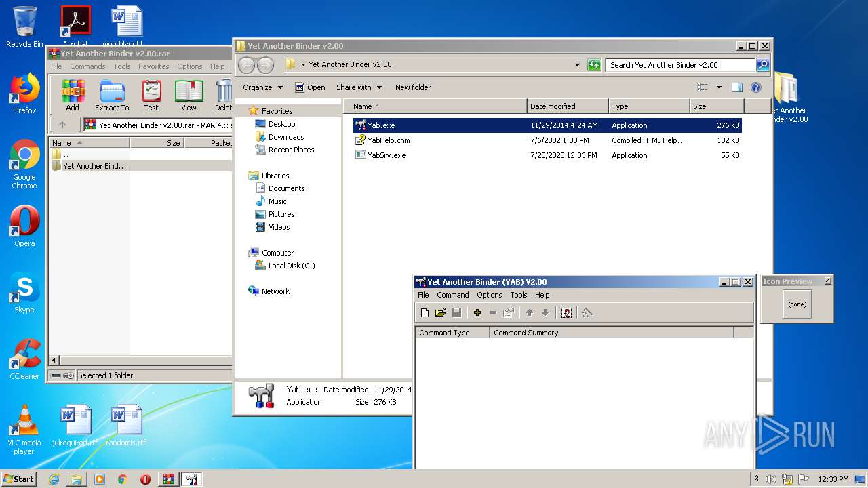868x488 pixels.
Task: Open CCleaner desktop shortcut
Action: click(24, 359)
